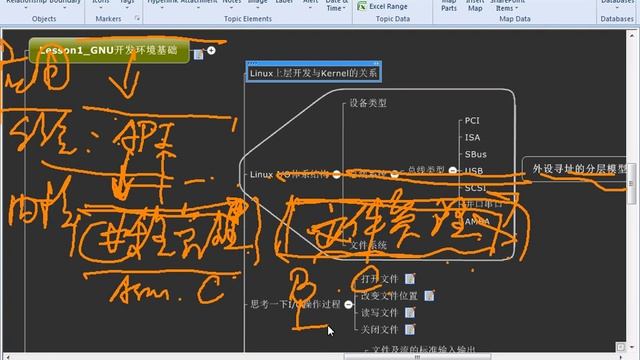Viewport: 640px width, 360px height.
Task: Click the vertical scrollbar down arrow
Action: click(x=631, y=347)
